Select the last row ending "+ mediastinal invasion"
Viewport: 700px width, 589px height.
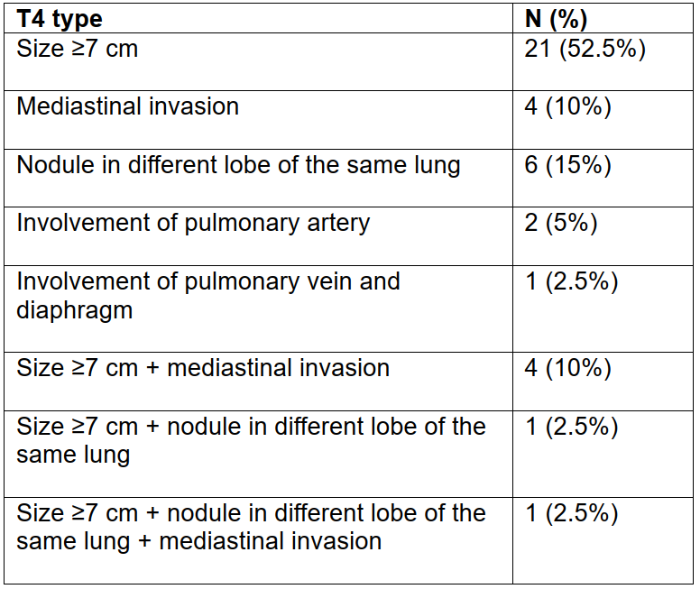[251, 527]
